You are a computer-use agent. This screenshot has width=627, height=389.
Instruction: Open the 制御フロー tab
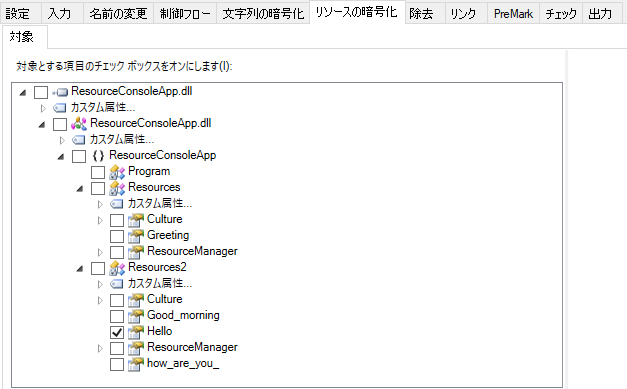click(185, 14)
